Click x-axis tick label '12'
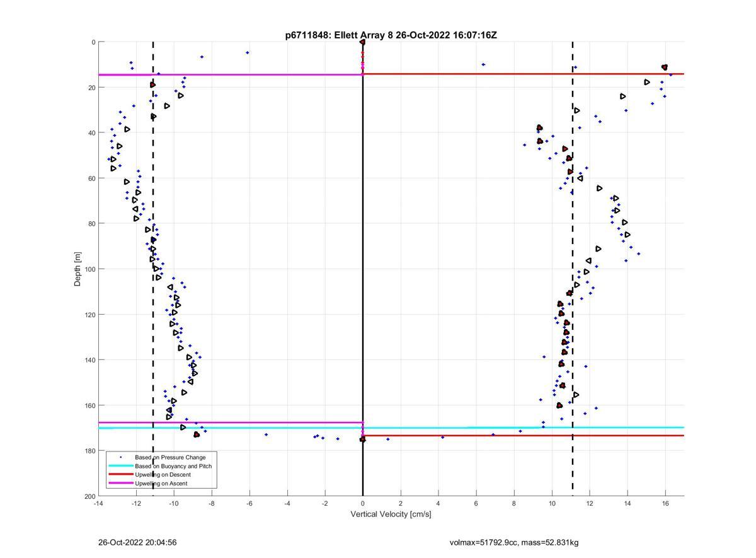The image size is (756, 558). [590, 503]
